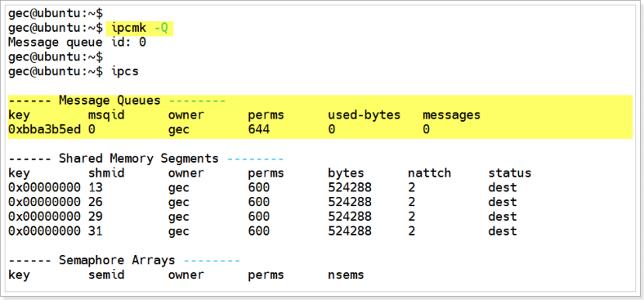Click the "used-bytes" column header
Screen dimensions: 644x300
point(364,116)
